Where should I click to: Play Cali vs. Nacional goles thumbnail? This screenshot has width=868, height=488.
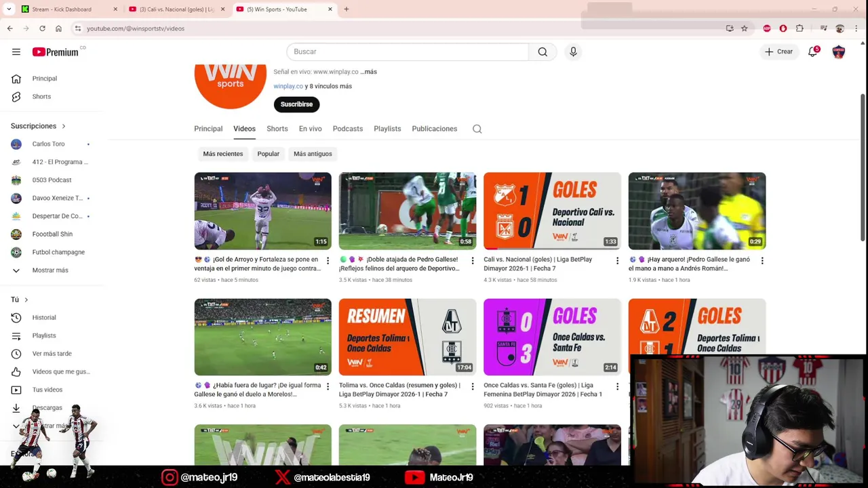[x=552, y=211]
